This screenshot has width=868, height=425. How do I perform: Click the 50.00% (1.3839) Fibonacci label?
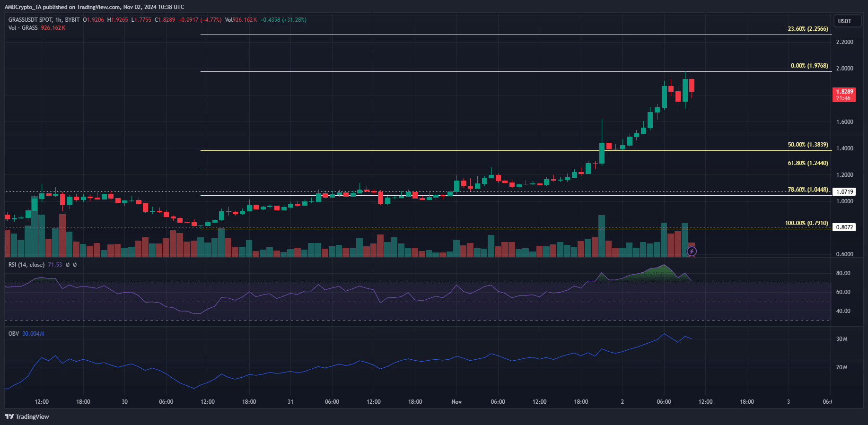pyautogui.click(x=808, y=145)
